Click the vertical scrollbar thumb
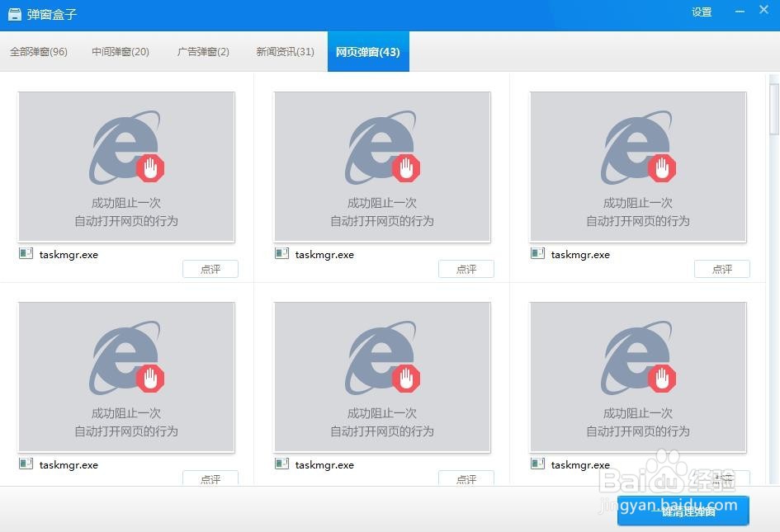This screenshot has width=780, height=532. pyautogui.click(x=774, y=109)
